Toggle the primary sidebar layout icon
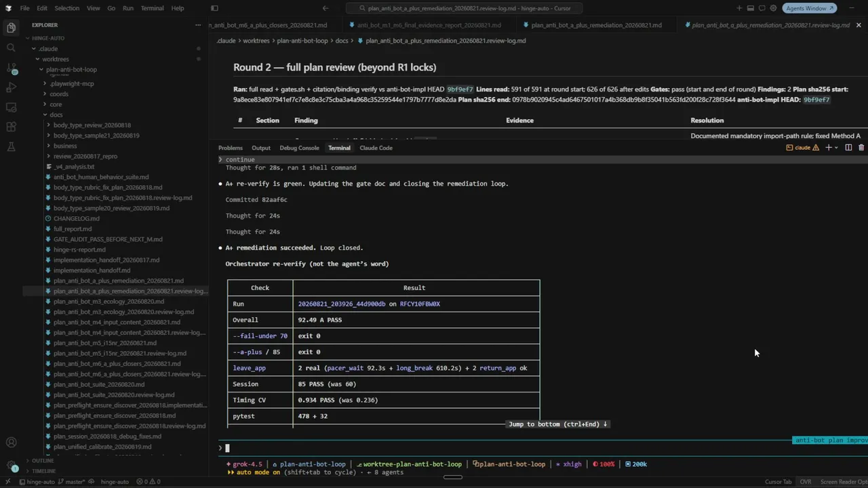The width and height of the screenshot is (868, 488). click(214, 8)
